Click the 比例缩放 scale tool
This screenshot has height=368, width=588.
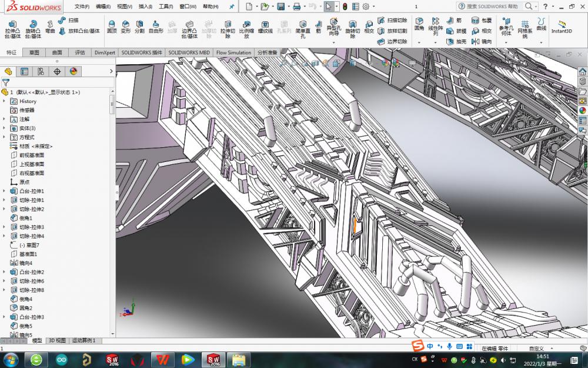[246, 29]
